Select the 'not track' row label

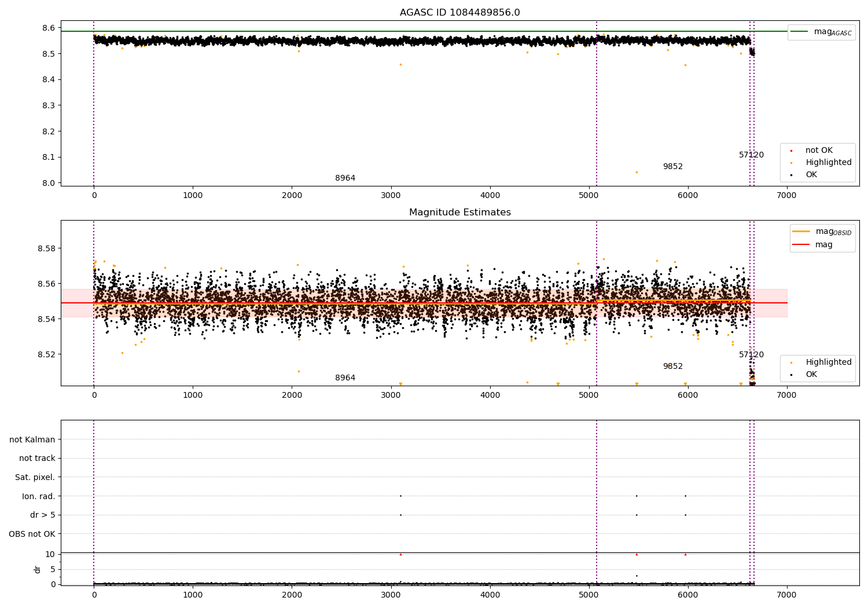click(x=37, y=458)
